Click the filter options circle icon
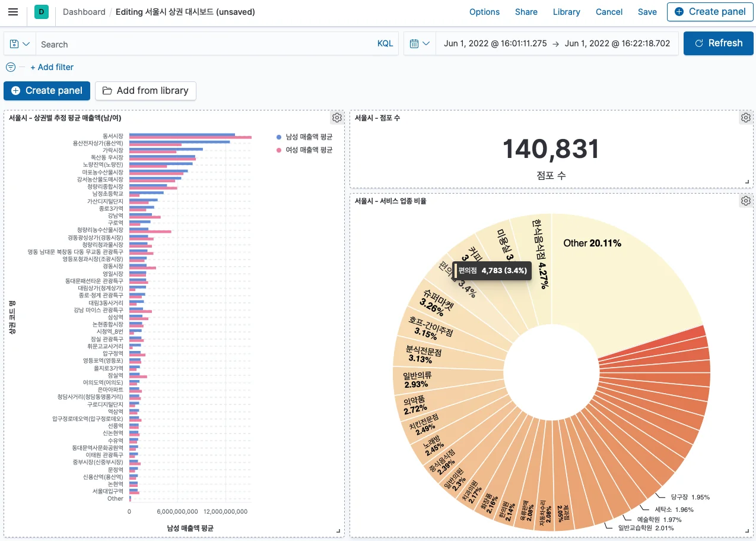This screenshot has width=756, height=541. click(x=11, y=67)
